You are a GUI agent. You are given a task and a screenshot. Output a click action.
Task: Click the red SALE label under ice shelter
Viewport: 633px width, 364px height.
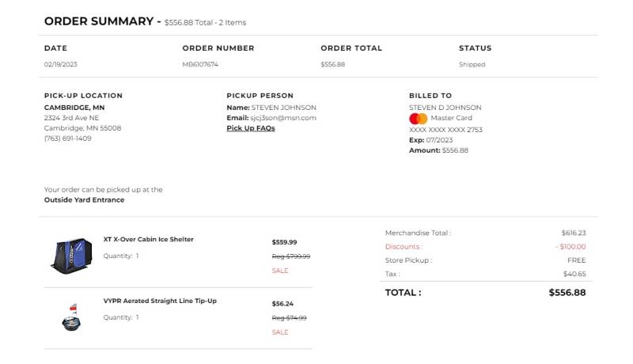[280, 271]
